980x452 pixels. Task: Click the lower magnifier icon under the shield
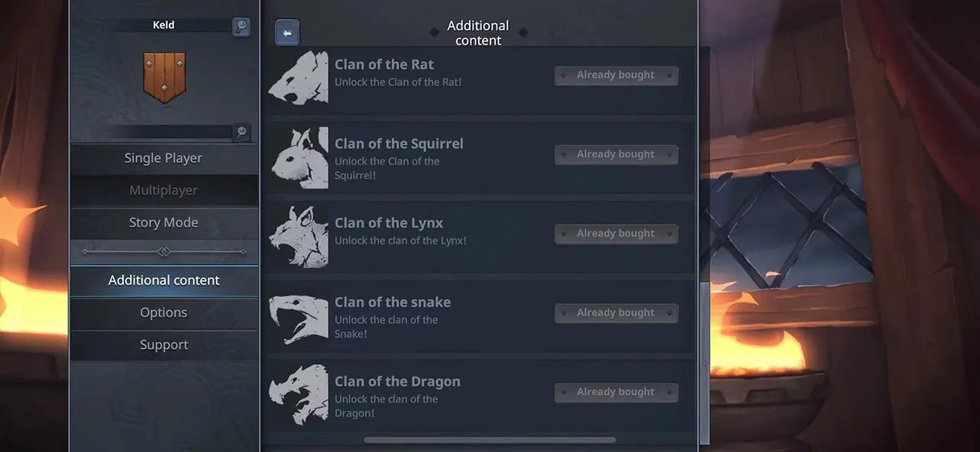[241, 132]
